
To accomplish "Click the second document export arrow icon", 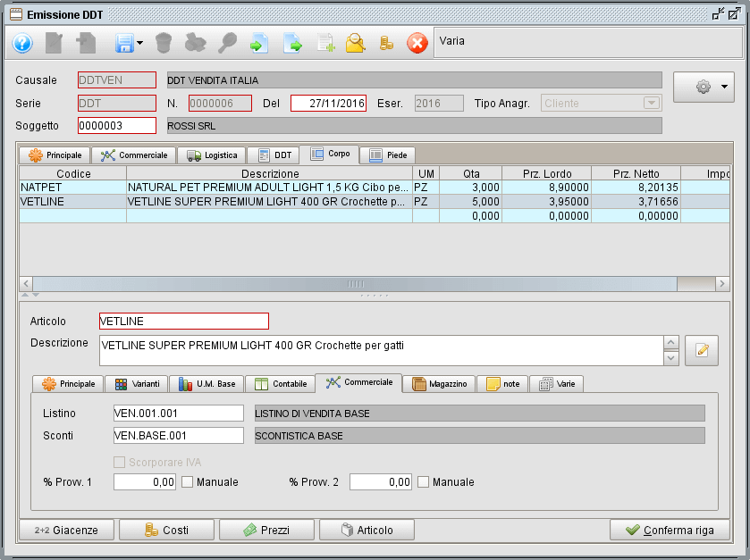I will pyautogui.click(x=292, y=43).
